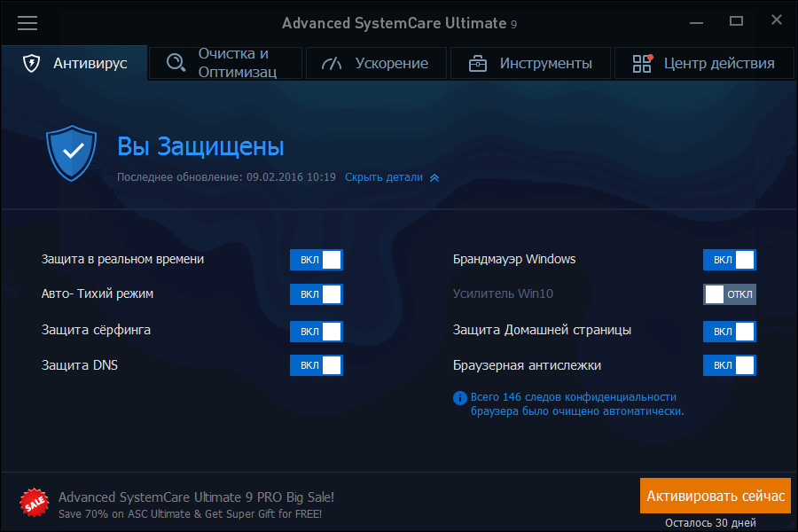Switch to the Ускорение tab
798x532 pixels.
(376, 63)
